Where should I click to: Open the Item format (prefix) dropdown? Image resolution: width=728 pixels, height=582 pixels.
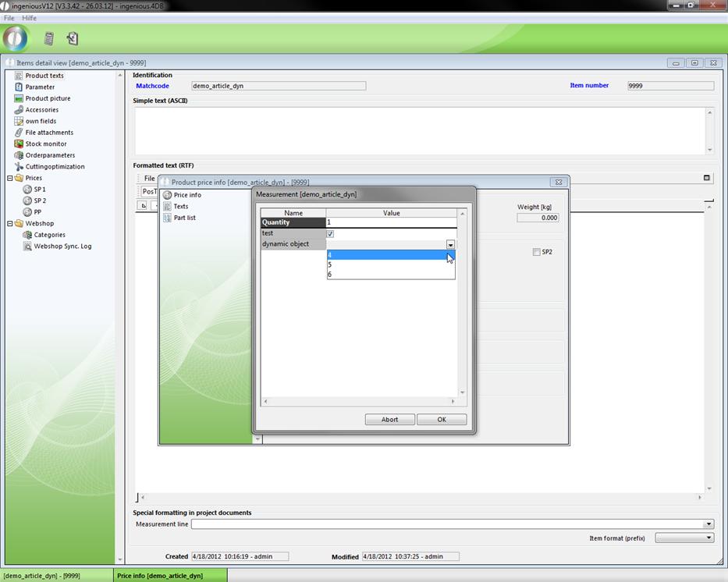708,538
